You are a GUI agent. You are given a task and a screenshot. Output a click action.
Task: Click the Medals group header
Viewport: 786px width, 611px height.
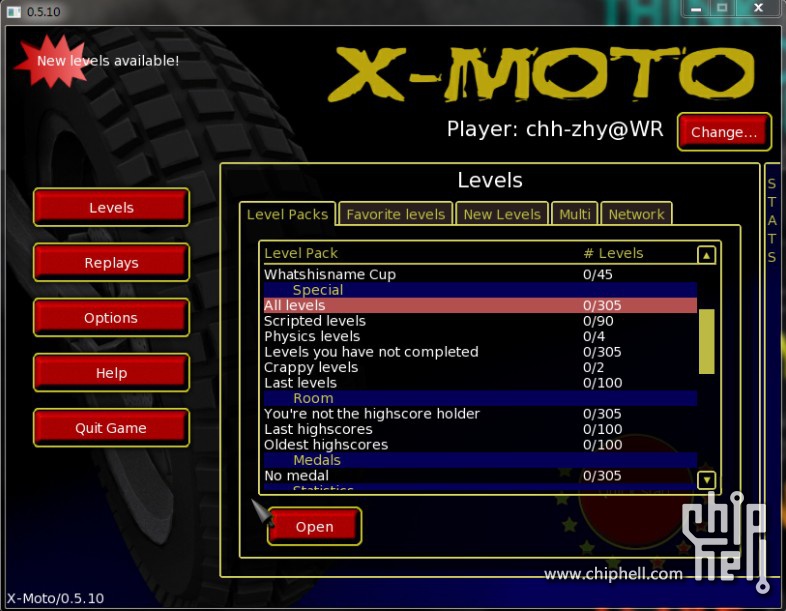[x=480, y=460]
